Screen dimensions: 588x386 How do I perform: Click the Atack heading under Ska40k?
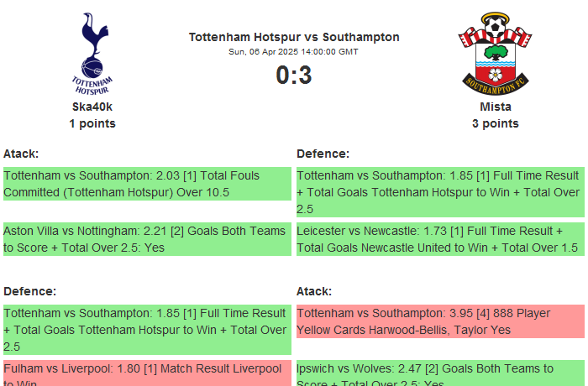[21, 154]
